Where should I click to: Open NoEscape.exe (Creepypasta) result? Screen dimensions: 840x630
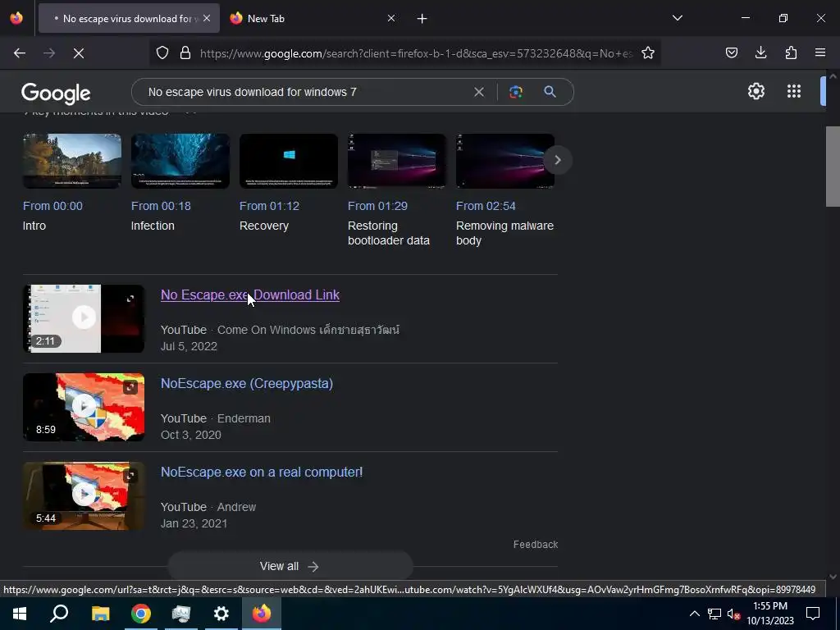coord(247,384)
